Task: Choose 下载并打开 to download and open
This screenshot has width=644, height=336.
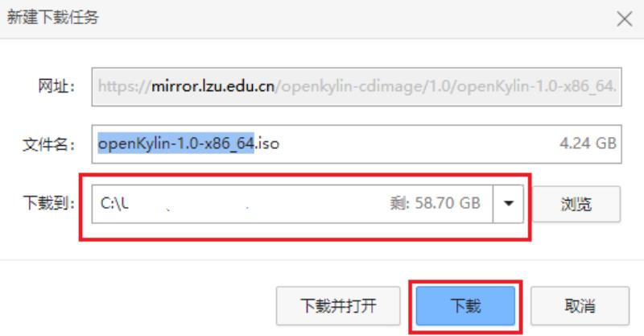Action: click(x=338, y=306)
